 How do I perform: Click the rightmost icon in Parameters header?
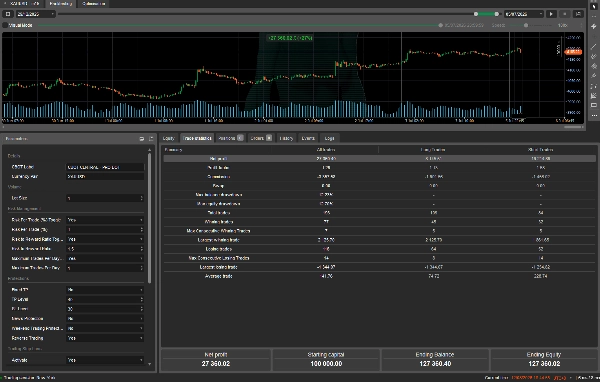151,139
